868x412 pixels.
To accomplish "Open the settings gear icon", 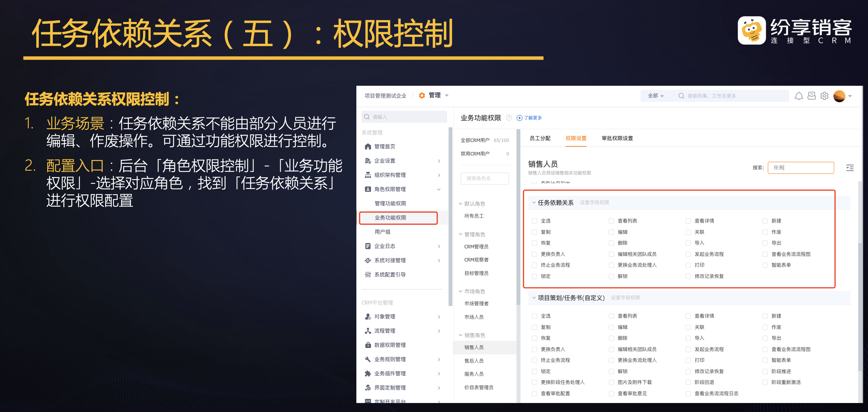I will point(824,96).
